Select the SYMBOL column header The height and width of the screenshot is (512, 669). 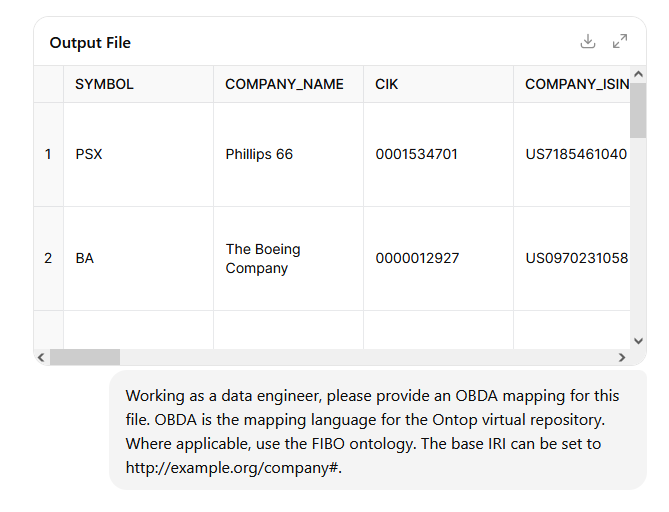[x=138, y=84]
